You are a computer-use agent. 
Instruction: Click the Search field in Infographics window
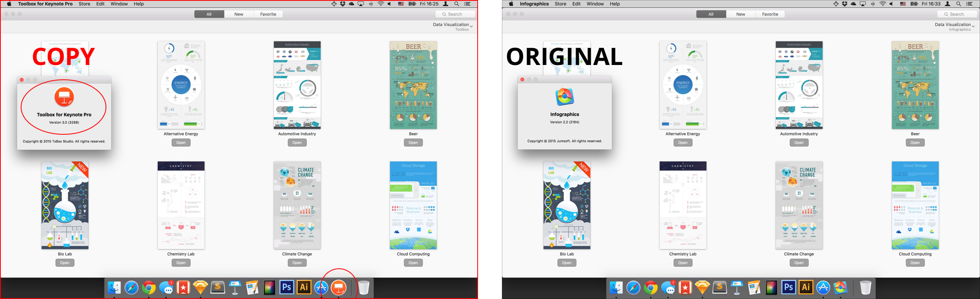957,14
